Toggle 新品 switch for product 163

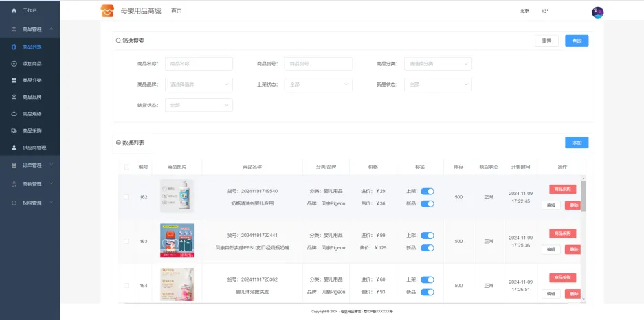pos(427,248)
